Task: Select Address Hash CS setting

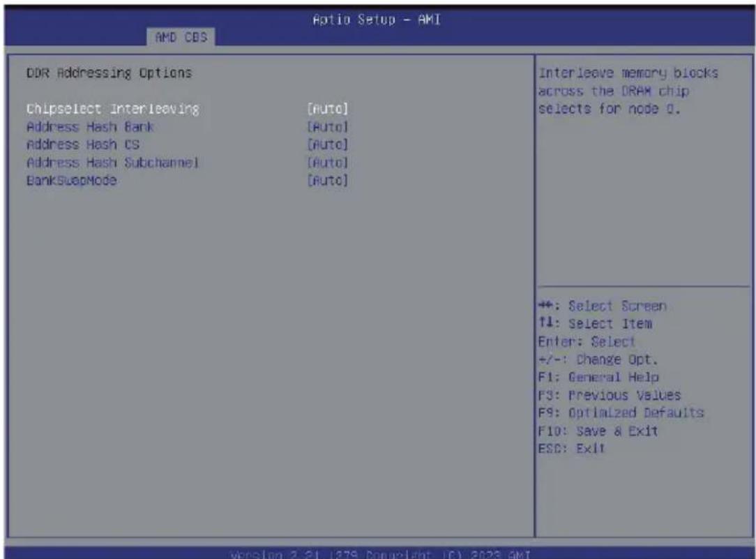Action: coord(83,144)
